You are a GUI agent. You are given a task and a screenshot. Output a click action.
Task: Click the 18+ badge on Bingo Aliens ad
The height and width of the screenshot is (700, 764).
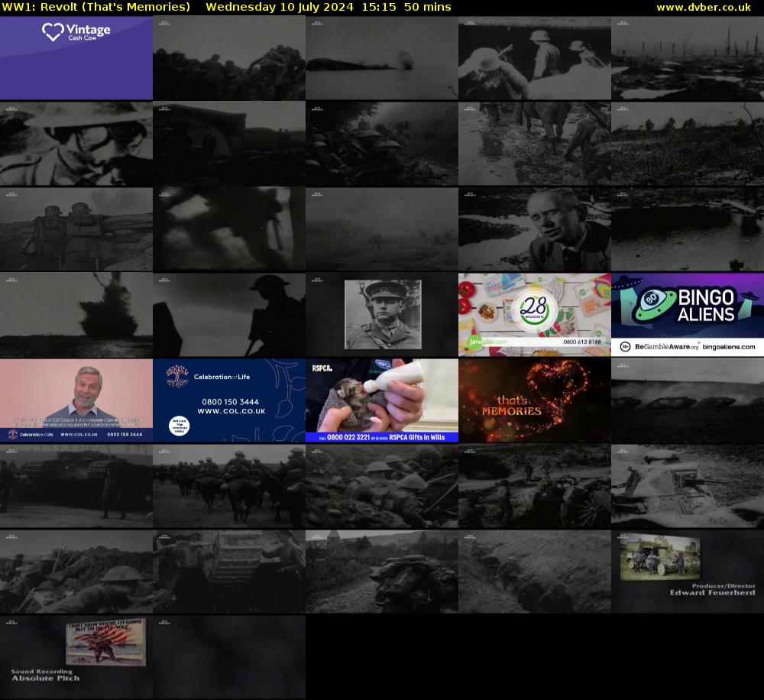point(624,347)
